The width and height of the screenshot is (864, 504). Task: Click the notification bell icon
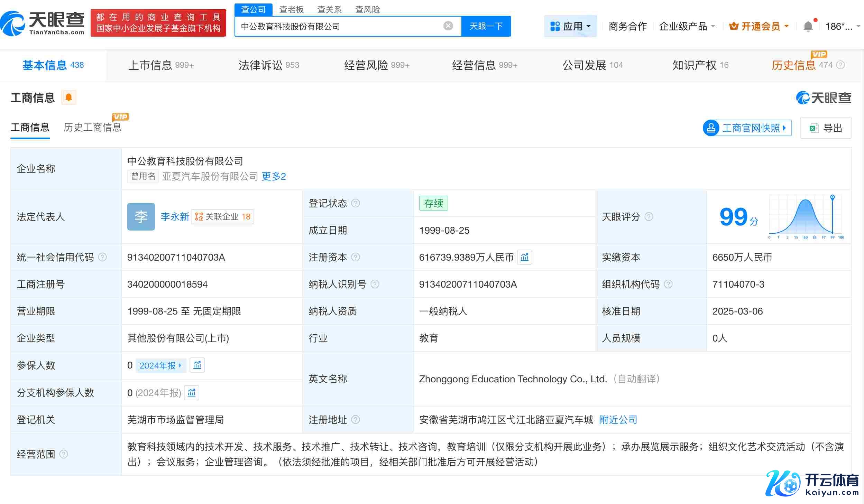(808, 26)
